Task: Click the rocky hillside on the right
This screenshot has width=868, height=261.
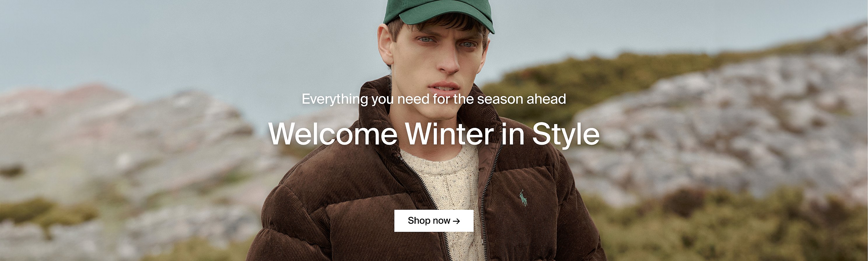Action: point(724,128)
